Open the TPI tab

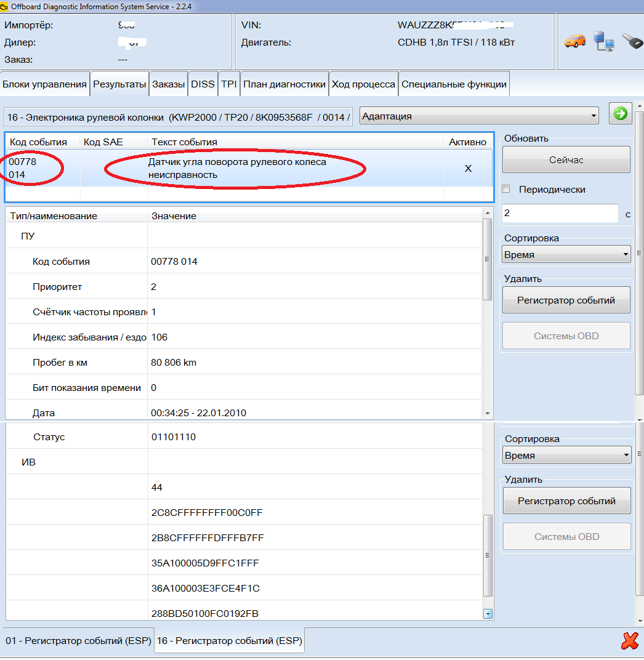click(x=229, y=84)
